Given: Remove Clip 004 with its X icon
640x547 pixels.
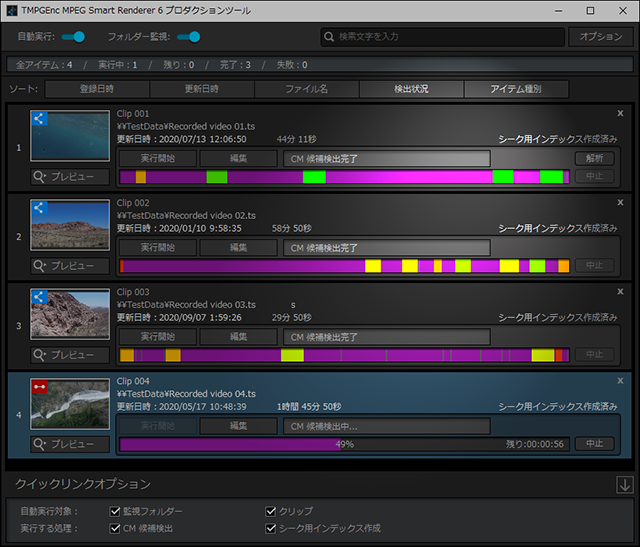Looking at the screenshot, I should (x=620, y=381).
